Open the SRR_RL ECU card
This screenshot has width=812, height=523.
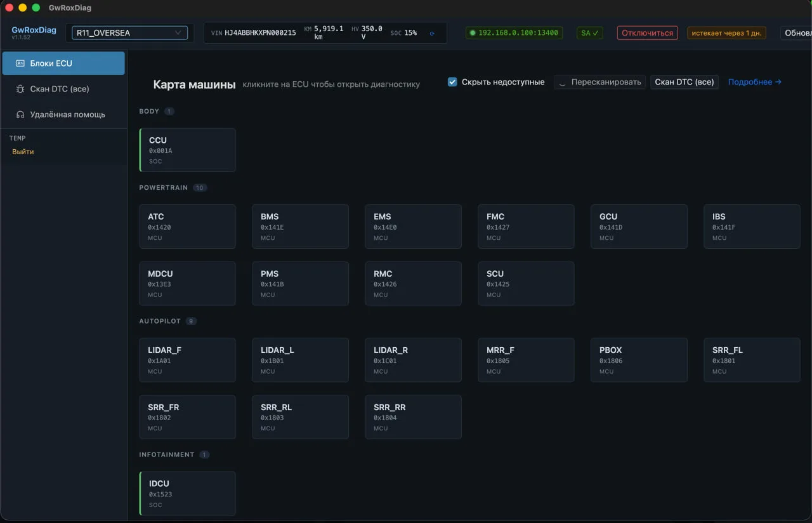301,417
